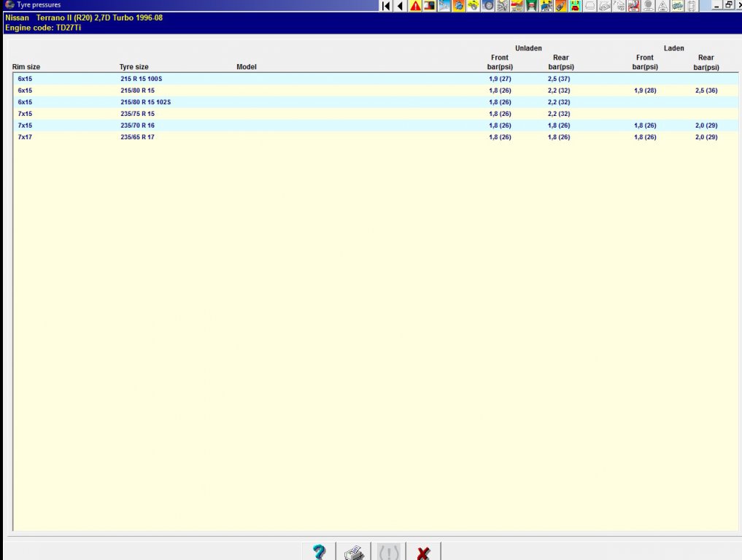Click the Tyre pressures window title icon
Image resolution: width=742 pixels, height=560 pixels.
tap(9, 4)
